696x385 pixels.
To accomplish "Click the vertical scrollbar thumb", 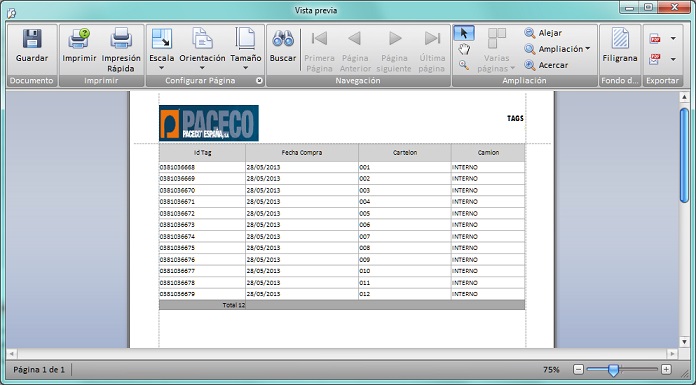I will 684,155.
